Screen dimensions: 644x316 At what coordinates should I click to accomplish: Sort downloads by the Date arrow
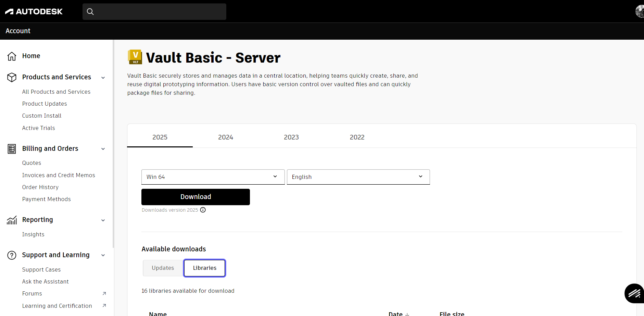(x=407, y=314)
